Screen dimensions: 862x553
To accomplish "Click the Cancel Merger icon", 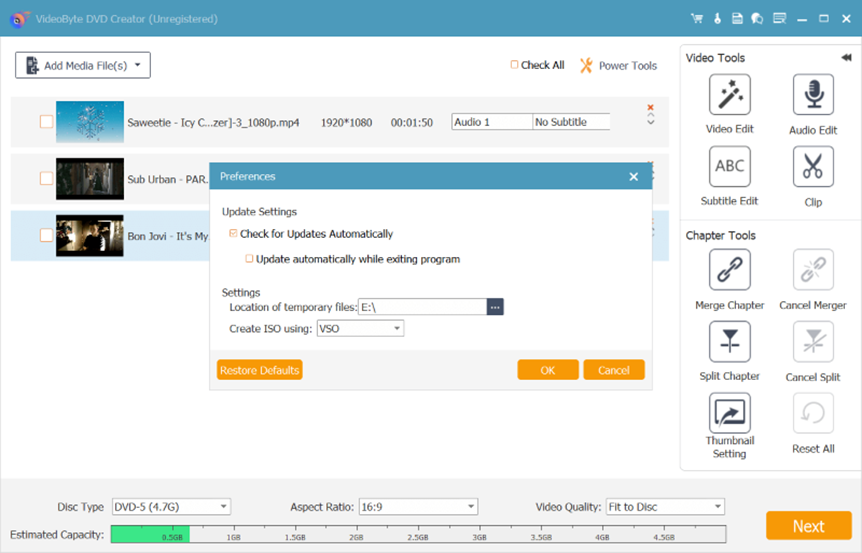I will click(813, 269).
